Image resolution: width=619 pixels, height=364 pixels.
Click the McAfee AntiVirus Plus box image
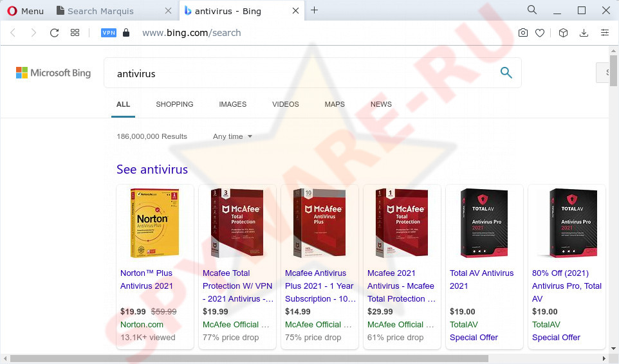(319, 223)
